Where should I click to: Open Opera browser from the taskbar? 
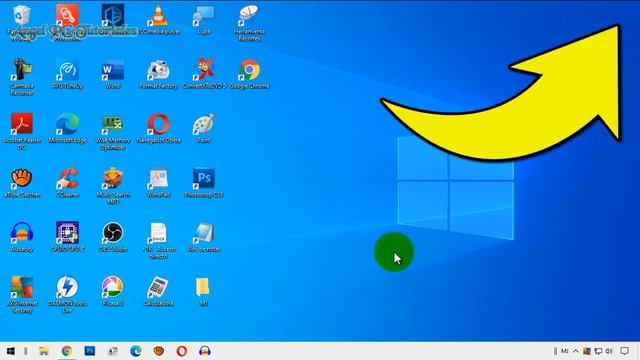coord(182,351)
